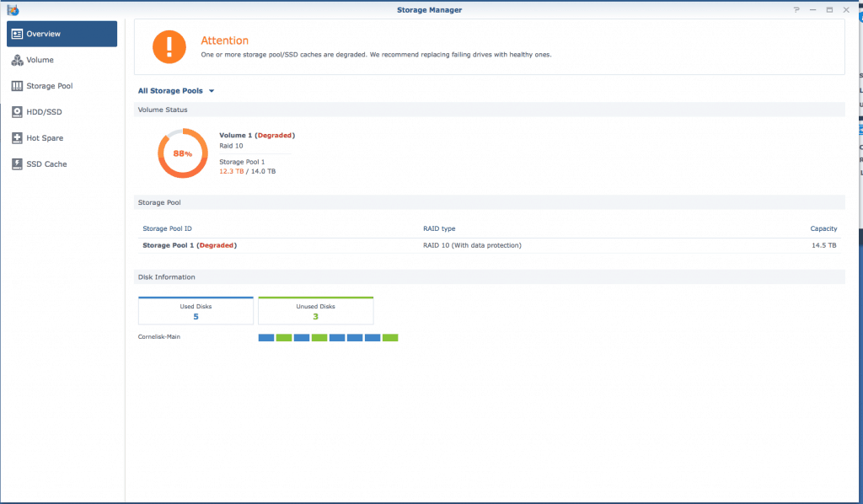Expand the All Storage Pools dropdown
The width and height of the screenshot is (863, 504).
[176, 90]
